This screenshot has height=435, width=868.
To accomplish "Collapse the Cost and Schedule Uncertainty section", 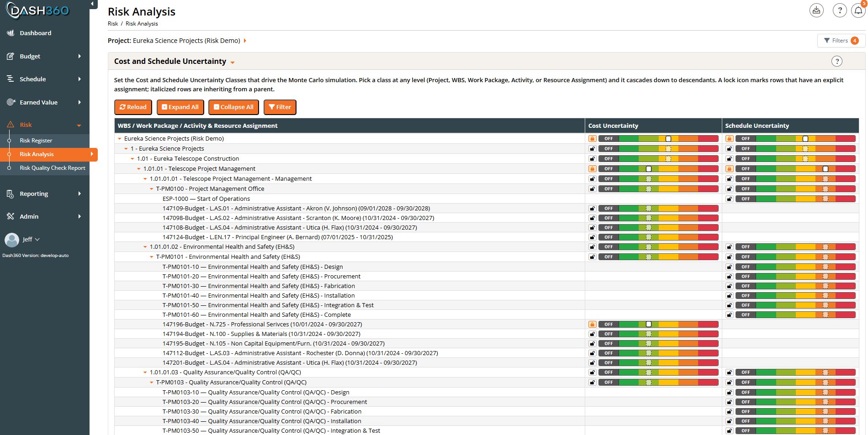I will click(233, 62).
